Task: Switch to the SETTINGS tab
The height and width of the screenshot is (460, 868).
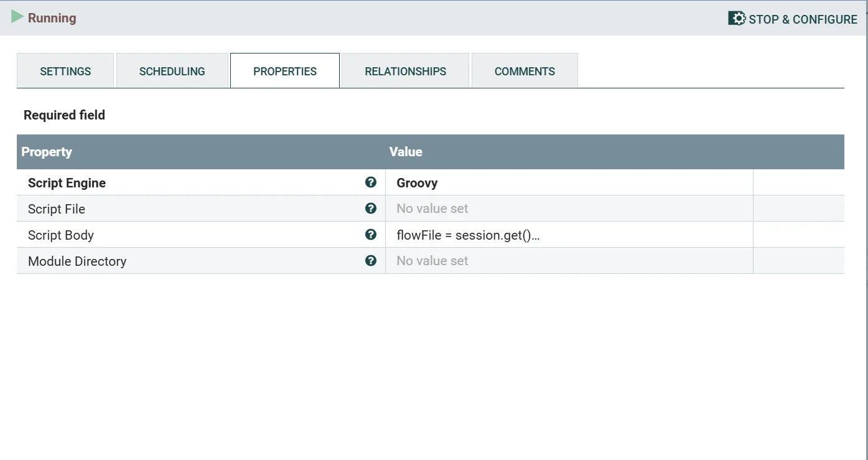Action: 65,71
